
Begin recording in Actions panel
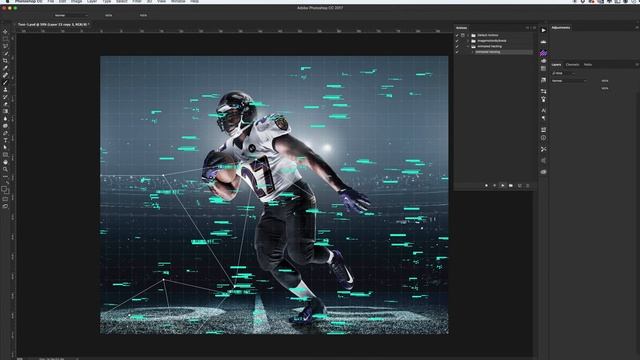click(x=494, y=186)
